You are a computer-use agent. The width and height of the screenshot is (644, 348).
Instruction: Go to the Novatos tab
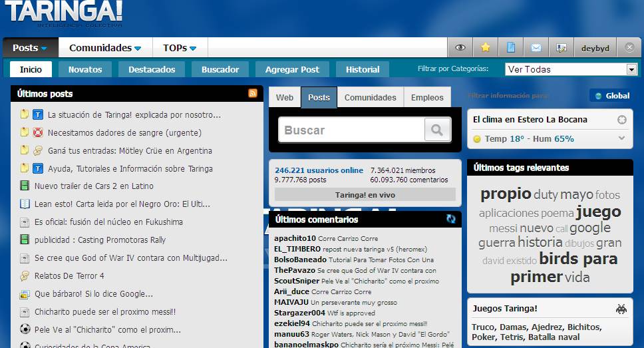pyautogui.click(x=85, y=69)
